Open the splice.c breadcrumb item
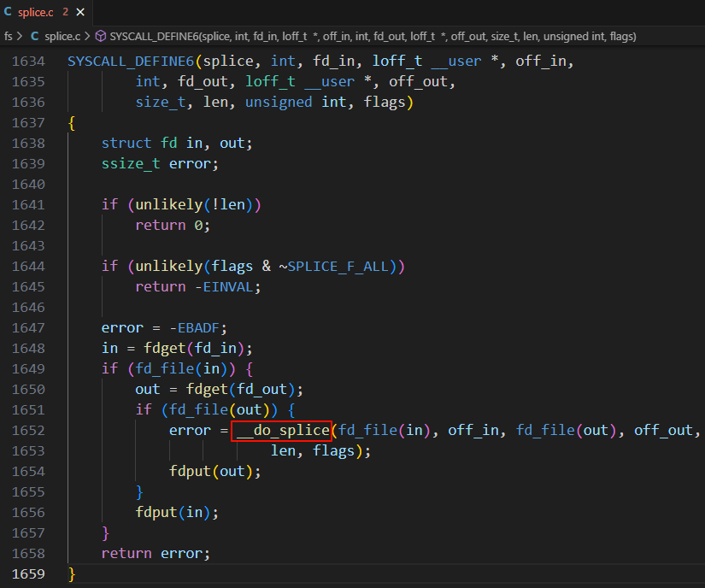The width and height of the screenshot is (705, 588). (x=62, y=37)
